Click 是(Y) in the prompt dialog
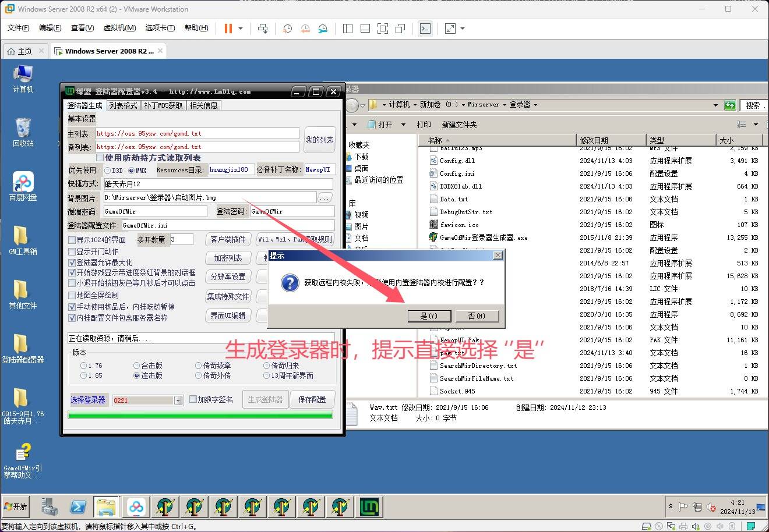This screenshot has height=532, width=769. coord(428,315)
